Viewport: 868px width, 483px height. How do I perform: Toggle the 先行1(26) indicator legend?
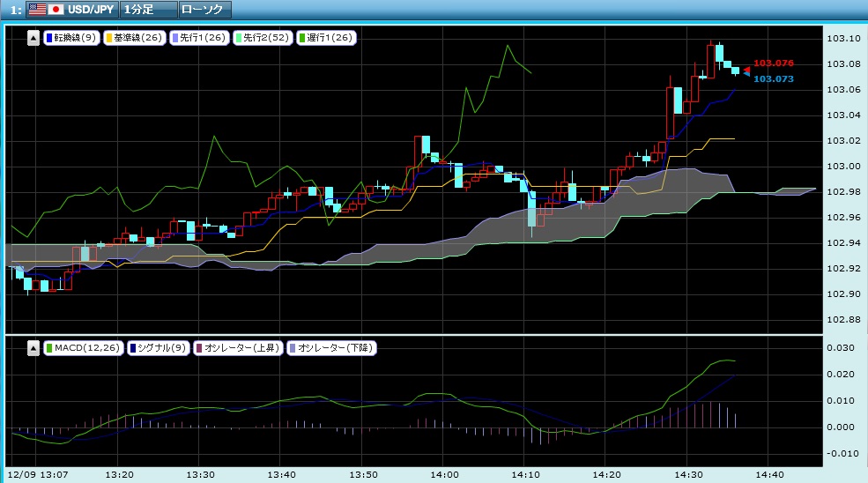click(199, 38)
